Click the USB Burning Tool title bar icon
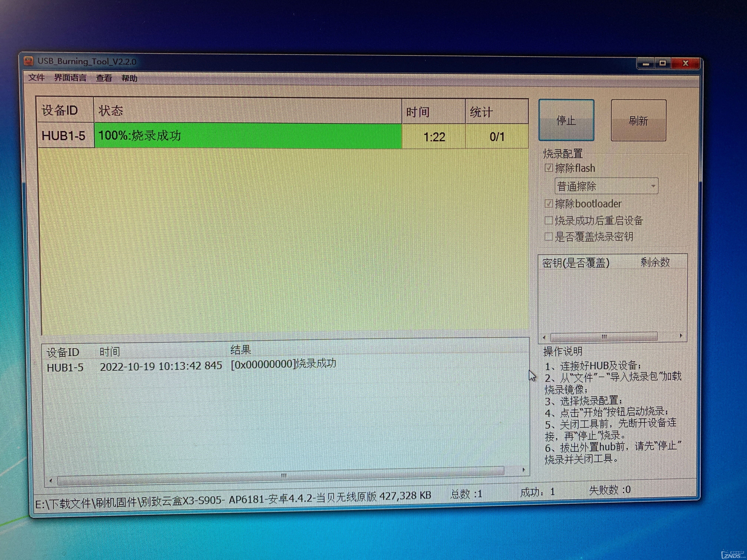This screenshot has width=747, height=560. [x=29, y=61]
